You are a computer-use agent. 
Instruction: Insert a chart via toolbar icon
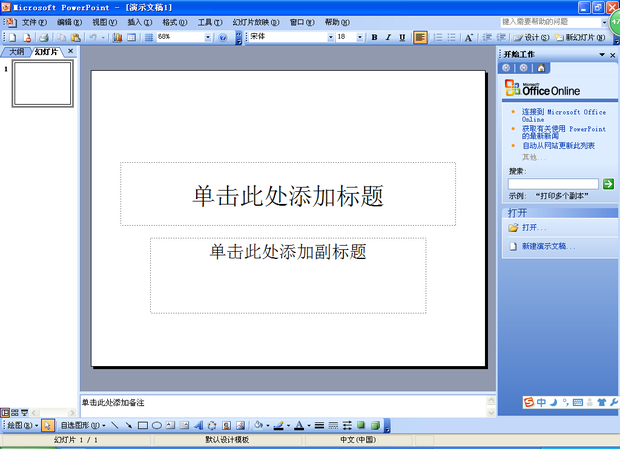[117, 38]
